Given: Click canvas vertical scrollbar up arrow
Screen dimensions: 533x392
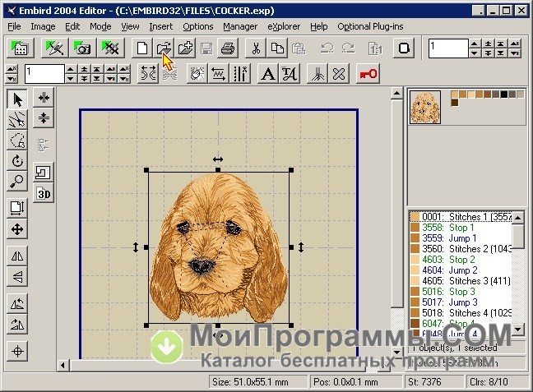Looking at the screenshot, I should pyautogui.click(x=396, y=93).
